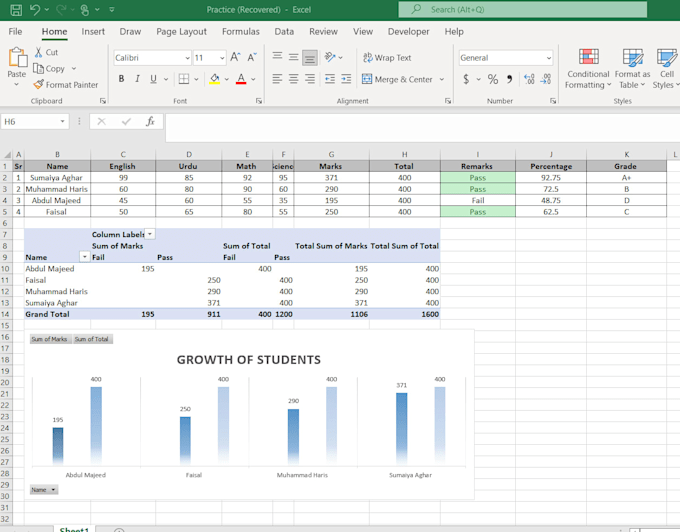
Task: Toggle bold formatting
Action: pos(121,79)
